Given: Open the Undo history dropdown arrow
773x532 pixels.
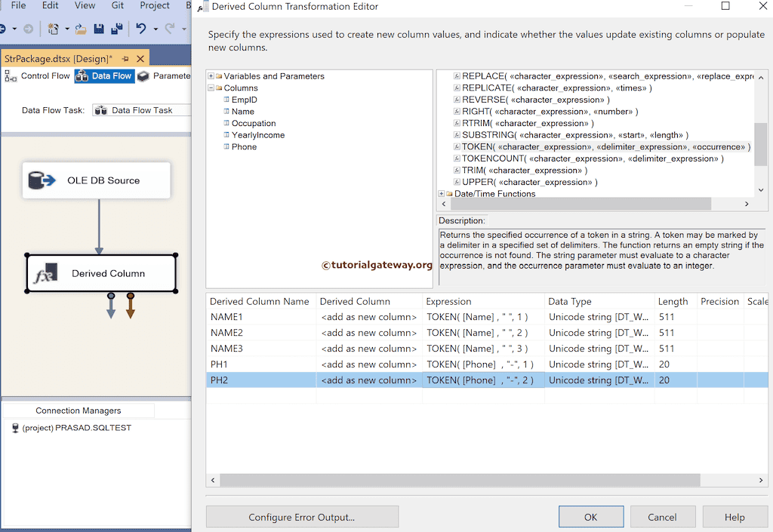Looking at the screenshot, I should point(156,28).
